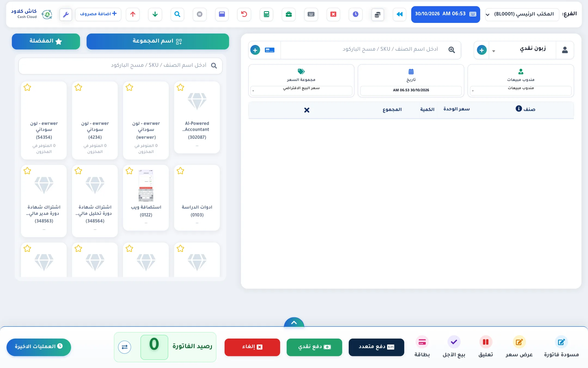Click the swap arrows icon near invoice balance
This screenshot has height=368, width=588.
125,347
